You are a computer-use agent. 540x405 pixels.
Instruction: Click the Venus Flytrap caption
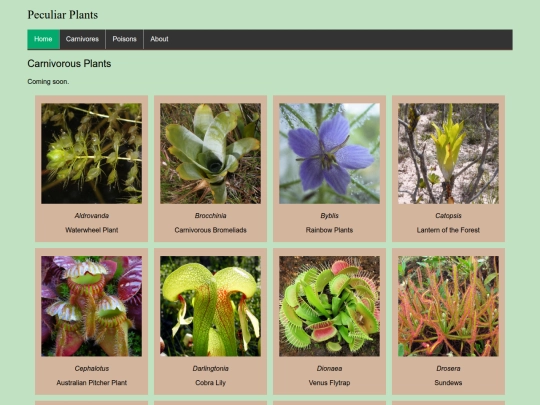tap(330, 383)
